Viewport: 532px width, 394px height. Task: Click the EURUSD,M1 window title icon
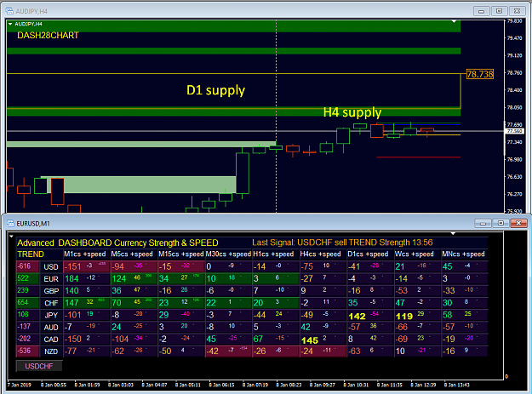coord(10,224)
